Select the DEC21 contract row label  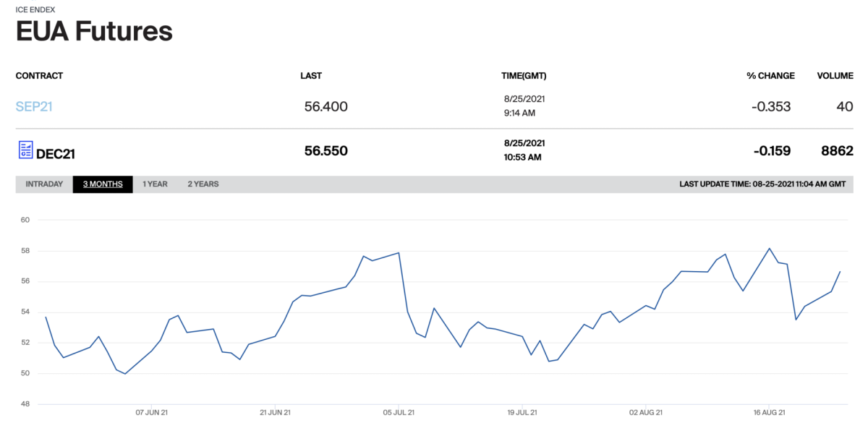56,153
